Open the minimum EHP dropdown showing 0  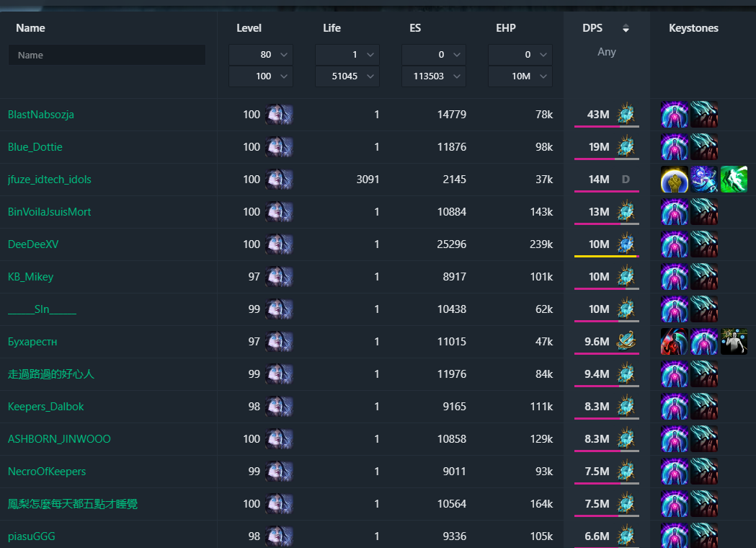[x=520, y=55]
